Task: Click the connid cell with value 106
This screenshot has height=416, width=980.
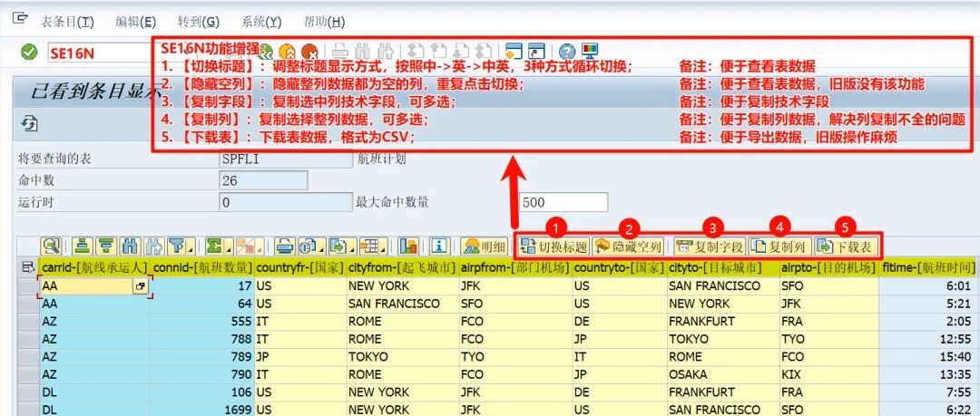Action: (x=202, y=392)
